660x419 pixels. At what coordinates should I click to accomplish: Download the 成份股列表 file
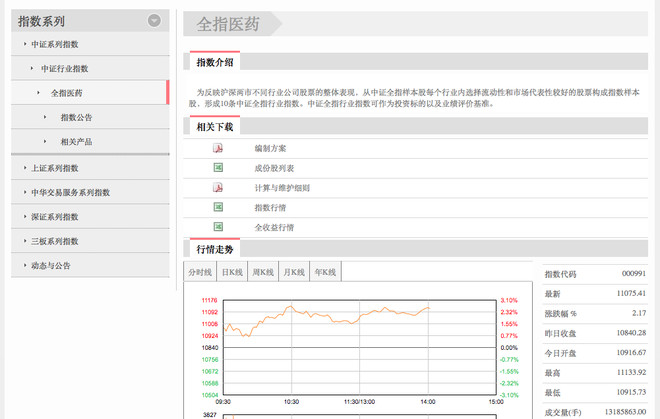(x=274, y=168)
